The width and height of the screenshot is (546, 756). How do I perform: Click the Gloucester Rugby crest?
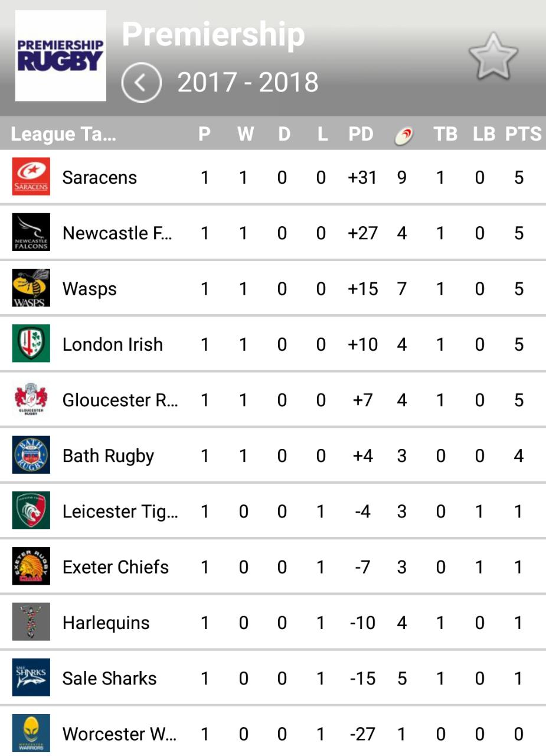pos(31,400)
